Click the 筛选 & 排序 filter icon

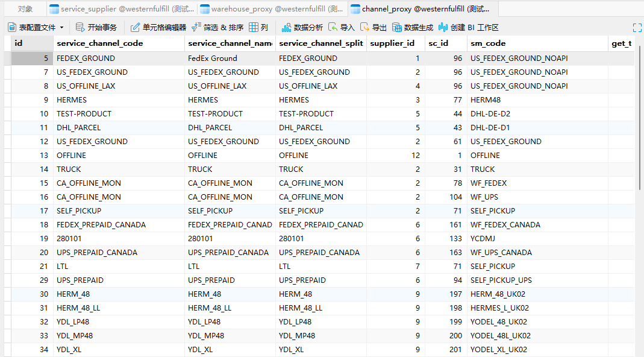(x=196, y=27)
